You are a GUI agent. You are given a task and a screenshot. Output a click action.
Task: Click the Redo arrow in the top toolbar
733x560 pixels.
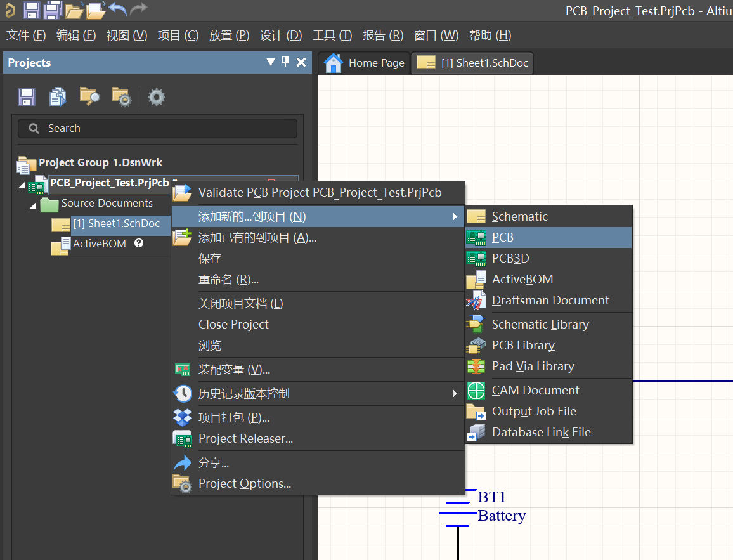tap(138, 9)
